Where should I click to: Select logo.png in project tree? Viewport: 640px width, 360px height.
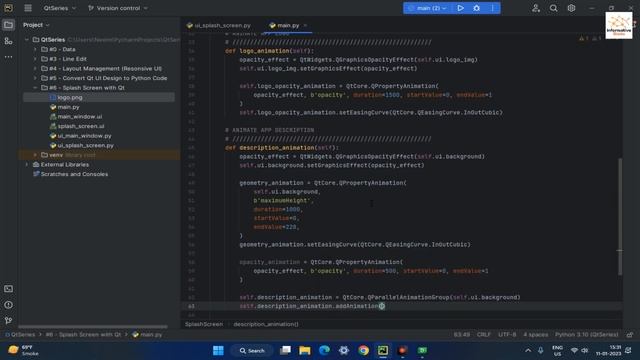click(69, 98)
